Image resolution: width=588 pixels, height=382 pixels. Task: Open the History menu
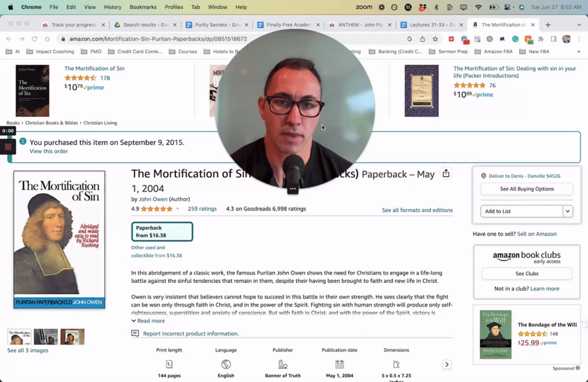click(113, 7)
